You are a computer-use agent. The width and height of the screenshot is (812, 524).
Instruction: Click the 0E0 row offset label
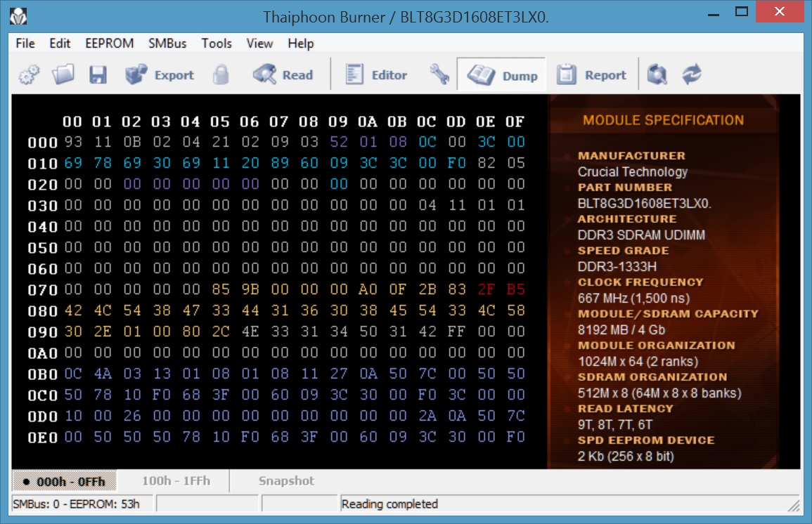tap(42, 438)
